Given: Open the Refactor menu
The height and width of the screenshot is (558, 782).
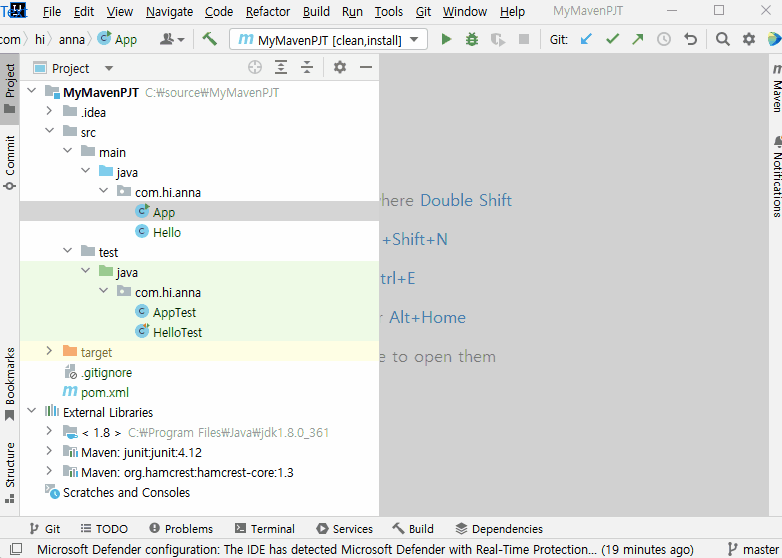Looking at the screenshot, I should tap(267, 11).
